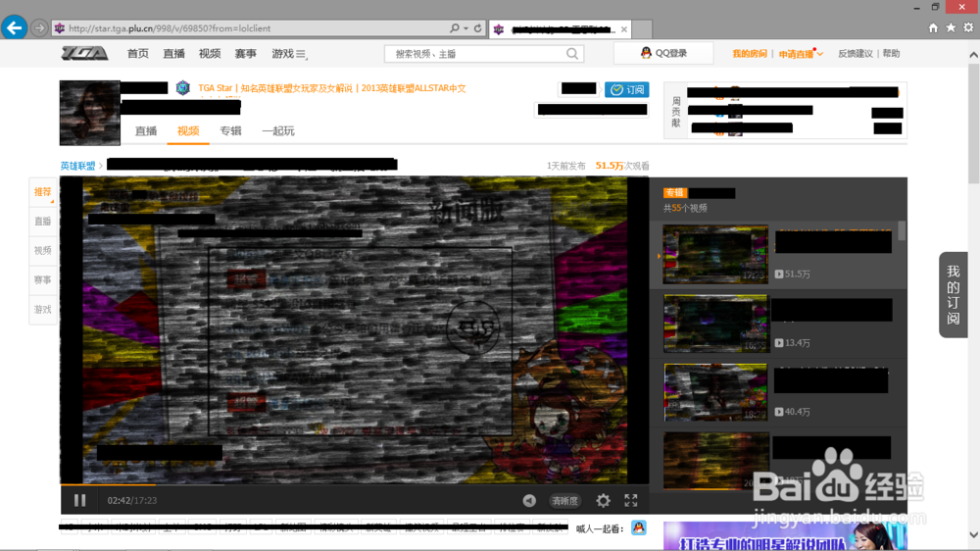Open the 我的订阅 side panel
This screenshot has width=980, height=551.
[x=954, y=294]
